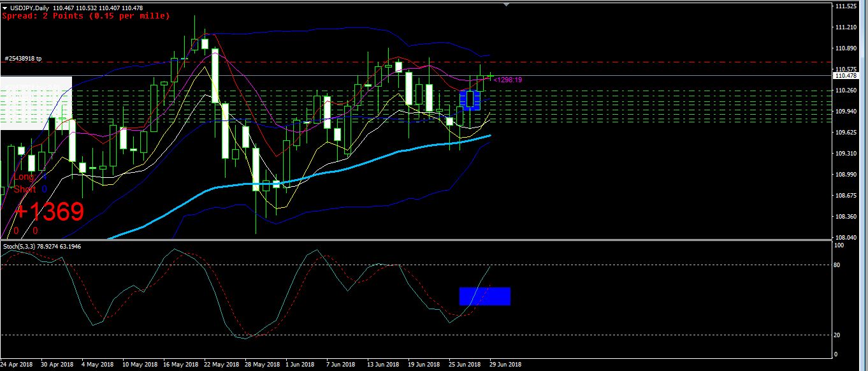This screenshot has height=371, width=868.
Task: Click the 109.625 price scale label
Action: [846, 133]
